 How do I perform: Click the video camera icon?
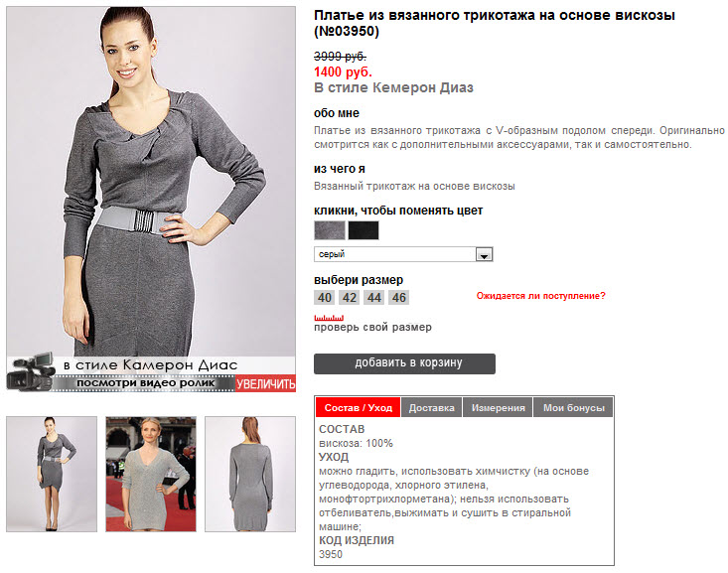[x=31, y=372]
